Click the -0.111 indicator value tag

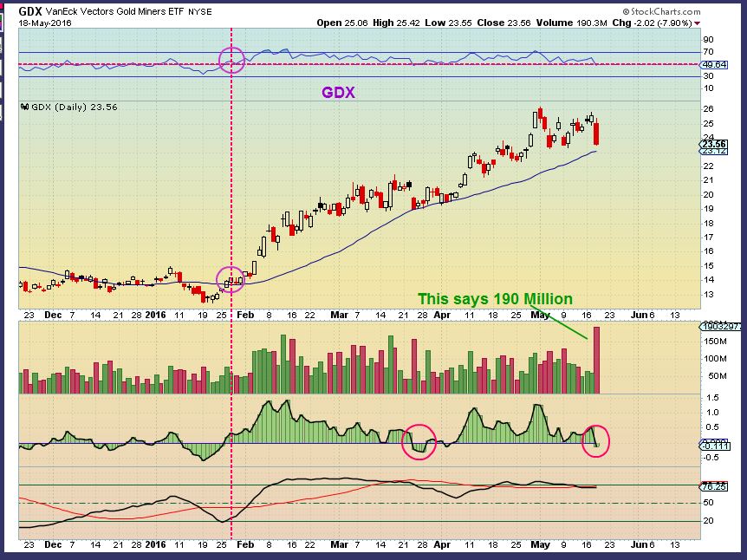(x=714, y=446)
